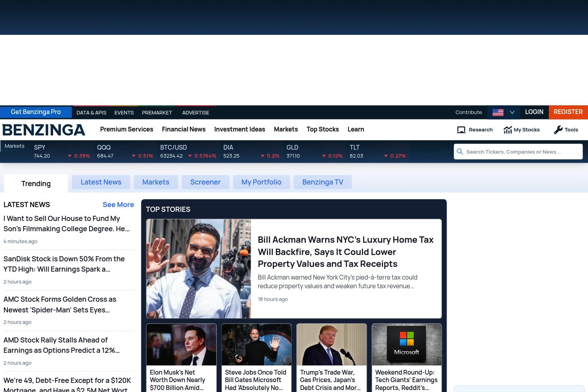Open the Data & APIs link
The width and height of the screenshot is (588, 392).
point(91,112)
